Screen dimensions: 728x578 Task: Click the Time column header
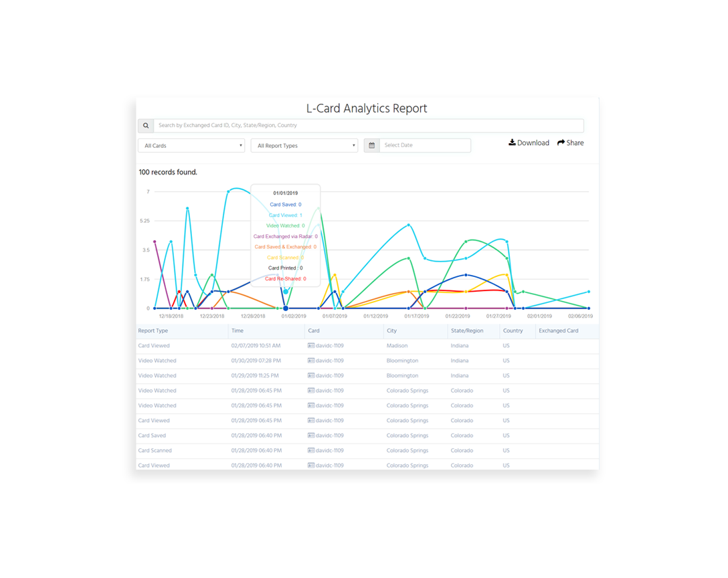coord(238,330)
